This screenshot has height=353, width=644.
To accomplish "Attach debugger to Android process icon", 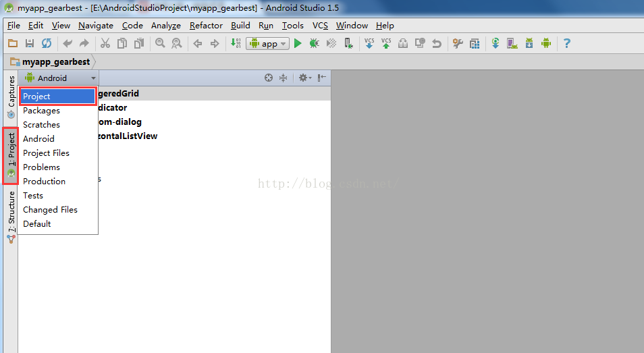I will (348, 43).
